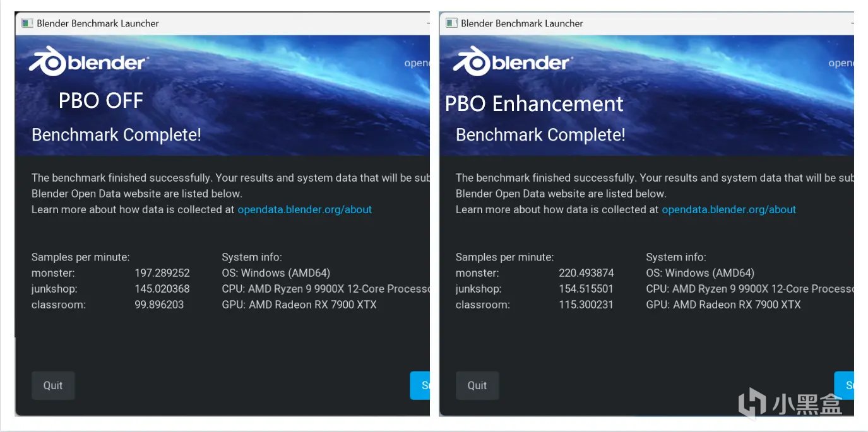Select junkshop score 154.515501
This screenshot has height=432, width=868.
pyautogui.click(x=586, y=289)
